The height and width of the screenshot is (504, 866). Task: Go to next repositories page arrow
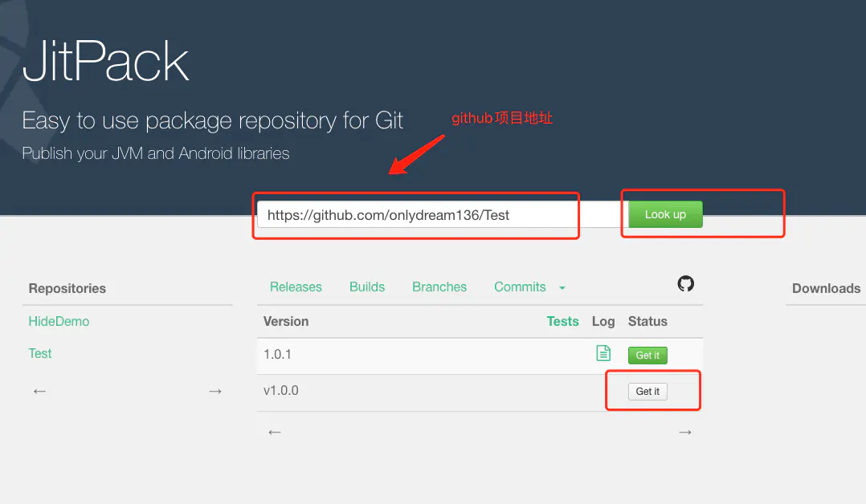tap(214, 392)
